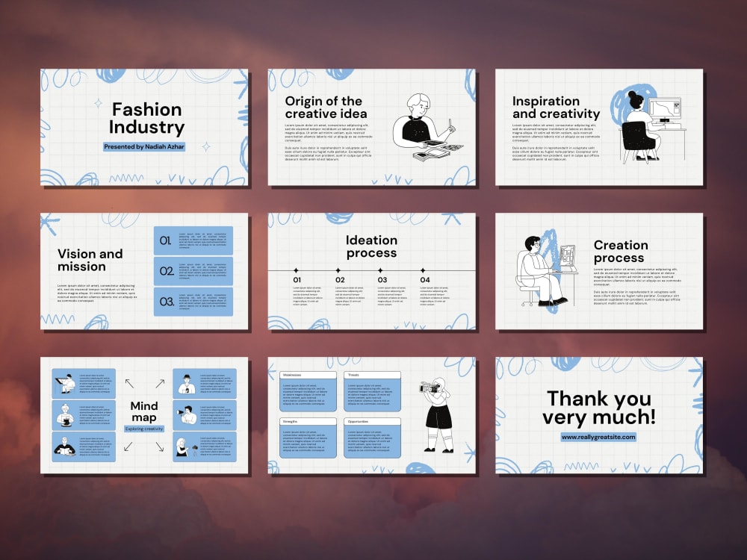
Task: Click the 'Vision and mission' heading
Action: click(90, 260)
